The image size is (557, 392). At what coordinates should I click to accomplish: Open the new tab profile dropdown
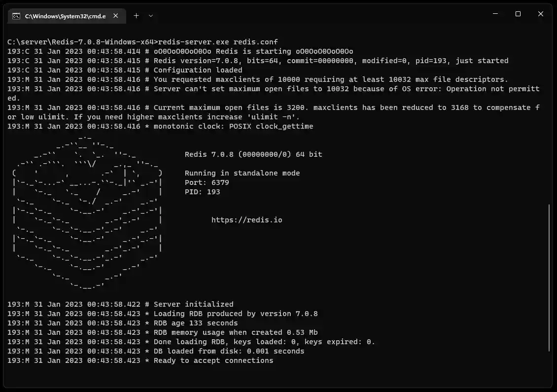(x=151, y=16)
